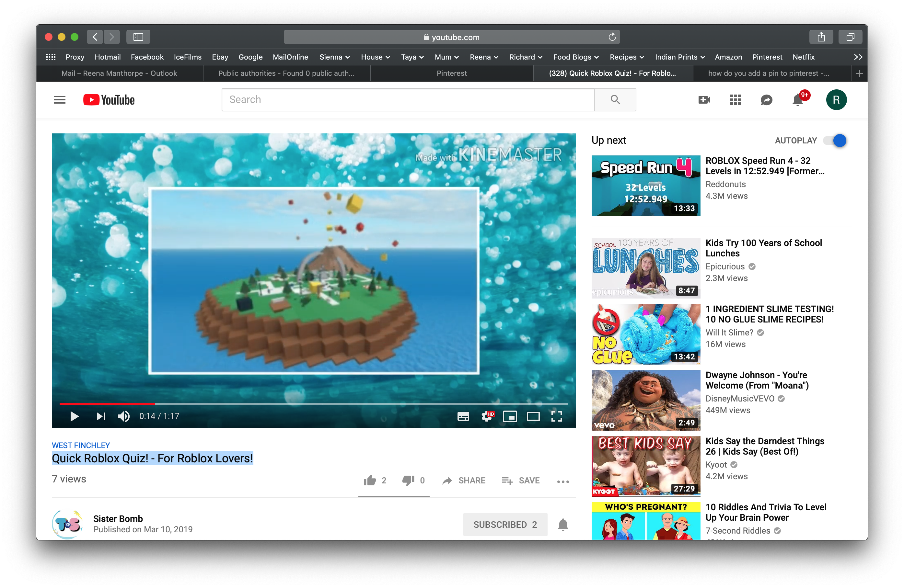
Task: Open the Hotmail bookmark
Action: [x=108, y=57]
